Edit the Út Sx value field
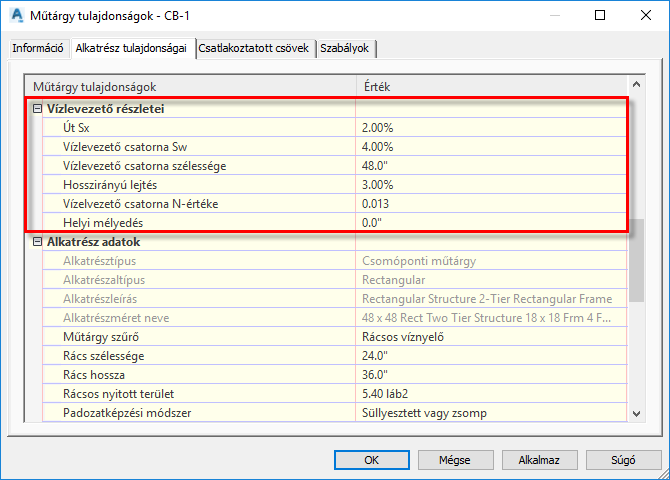 pos(490,127)
